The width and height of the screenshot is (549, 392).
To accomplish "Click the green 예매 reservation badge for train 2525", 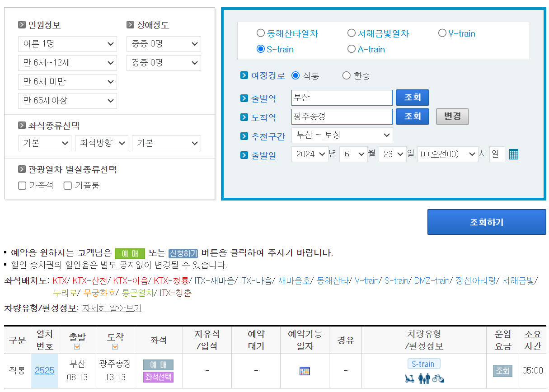I will point(158,364).
